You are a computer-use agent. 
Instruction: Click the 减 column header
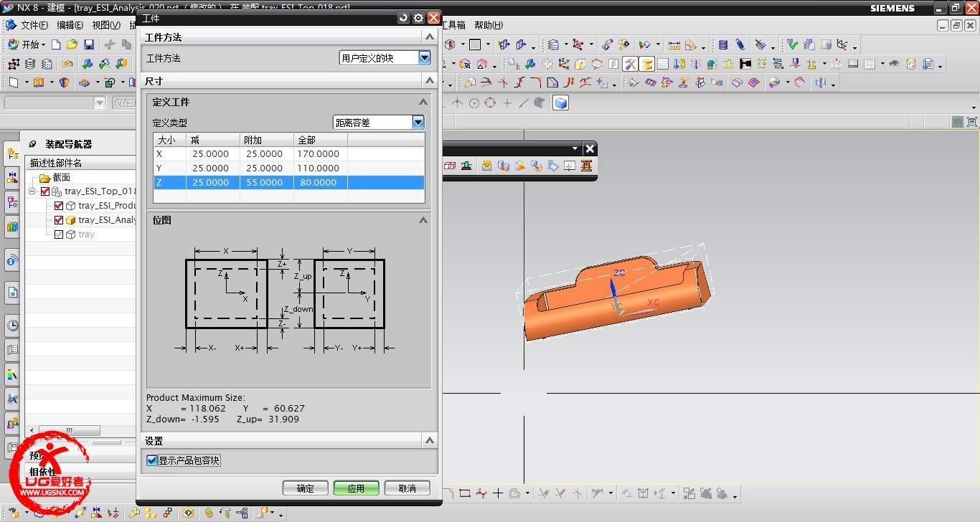(213, 139)
